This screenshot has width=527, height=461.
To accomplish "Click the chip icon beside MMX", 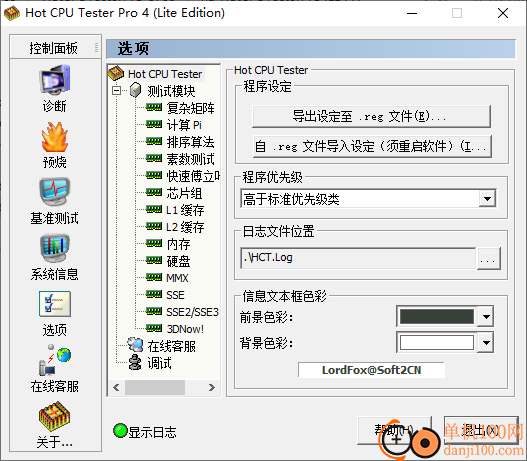I will pyautogui.click(x=154, y=278).
